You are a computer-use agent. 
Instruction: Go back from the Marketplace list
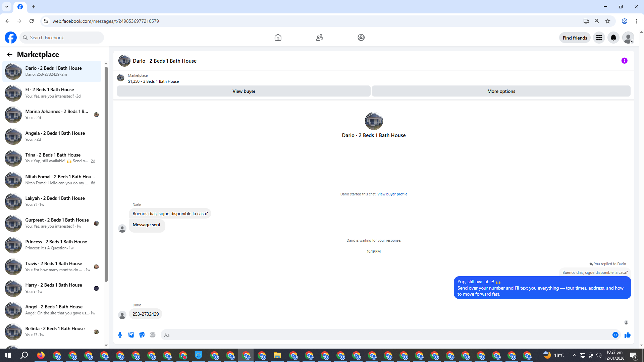[9, 55]
